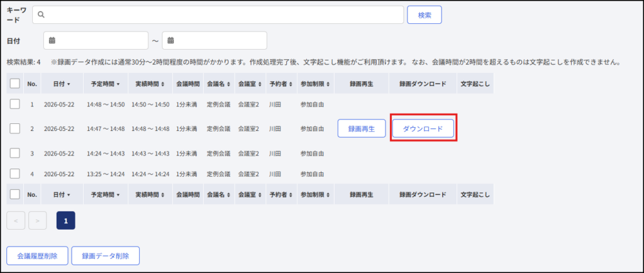Viewport: 644px width, 273px height.
Task: Sort by 会議室 in bottom header
Action: 250,194
